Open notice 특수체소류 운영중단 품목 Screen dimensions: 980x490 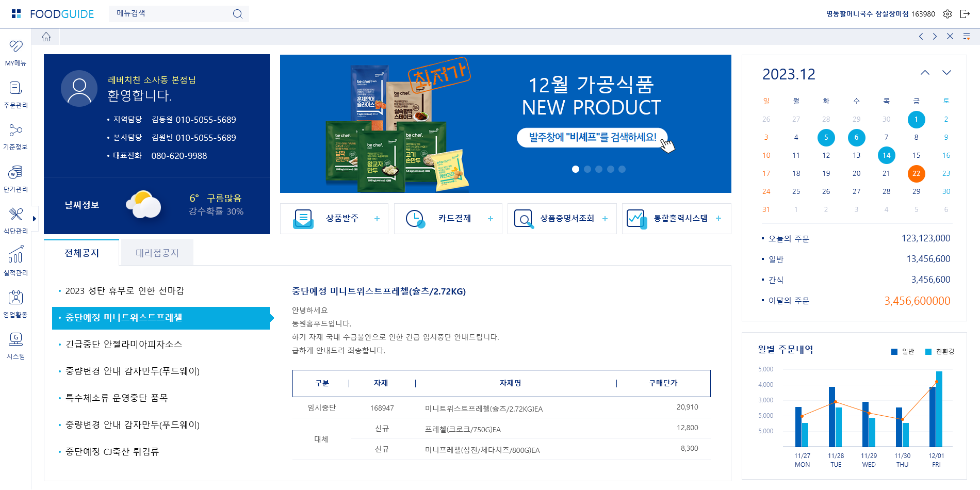[x=116, y=398]
